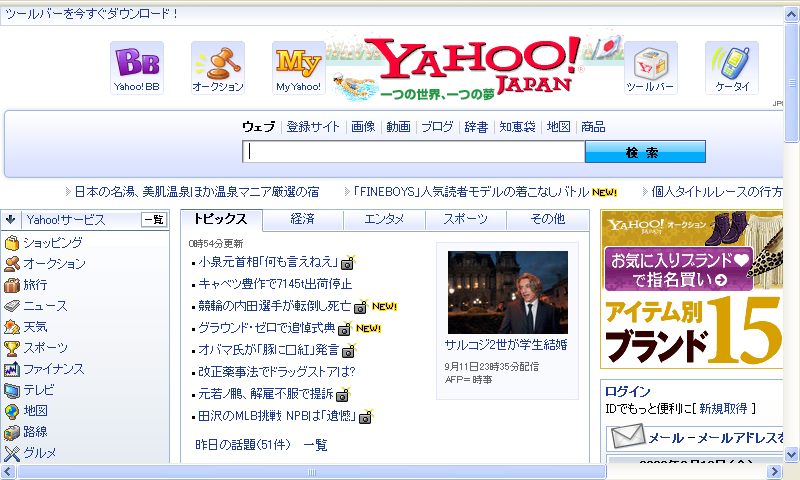Click the horizontal scrollbar right arrow
This screenshot has width=800, height=480.
point(774,472)
